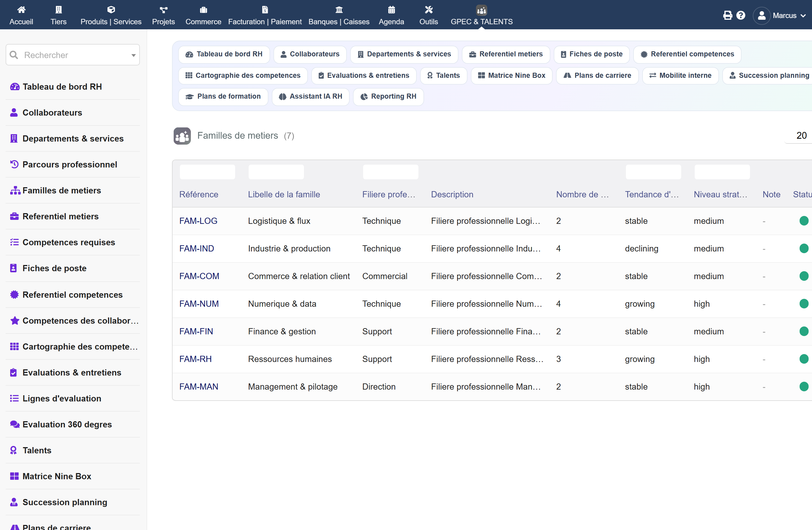Sort by the Libelle de la famille column

(x=284, y=195)
